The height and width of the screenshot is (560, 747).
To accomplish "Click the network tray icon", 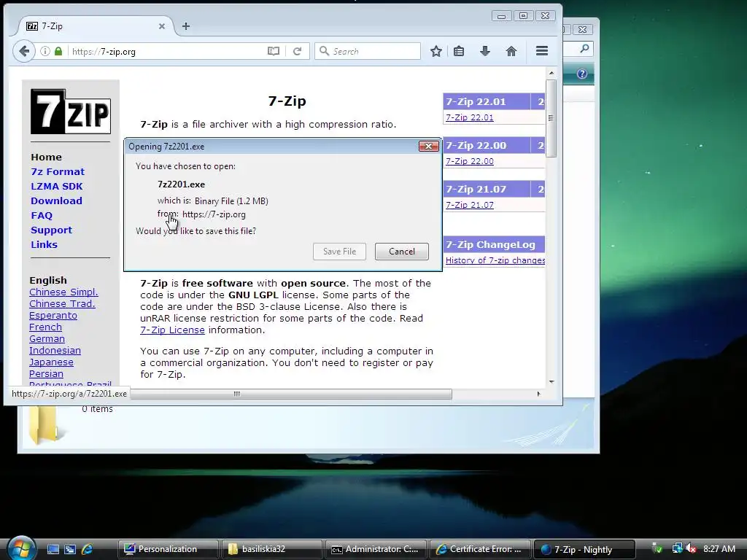I will pyautogui.click(x=676, y=549).
